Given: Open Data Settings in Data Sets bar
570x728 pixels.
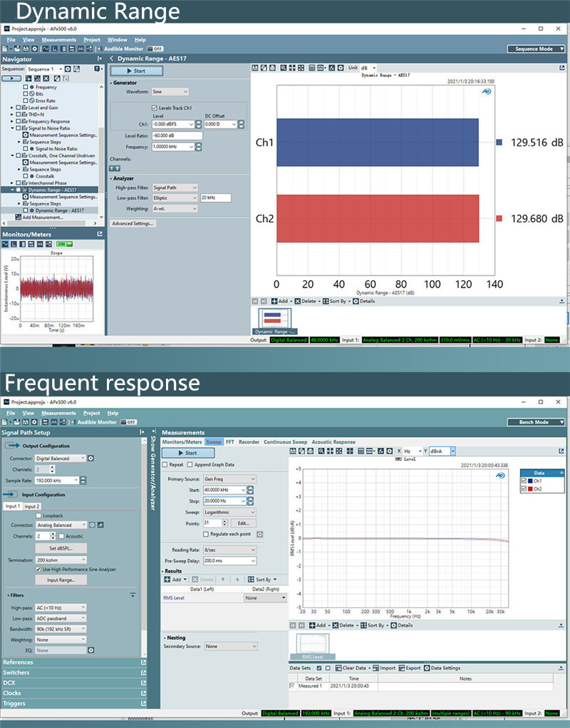Looking at the screenshot, I should [x=427, y=668].
